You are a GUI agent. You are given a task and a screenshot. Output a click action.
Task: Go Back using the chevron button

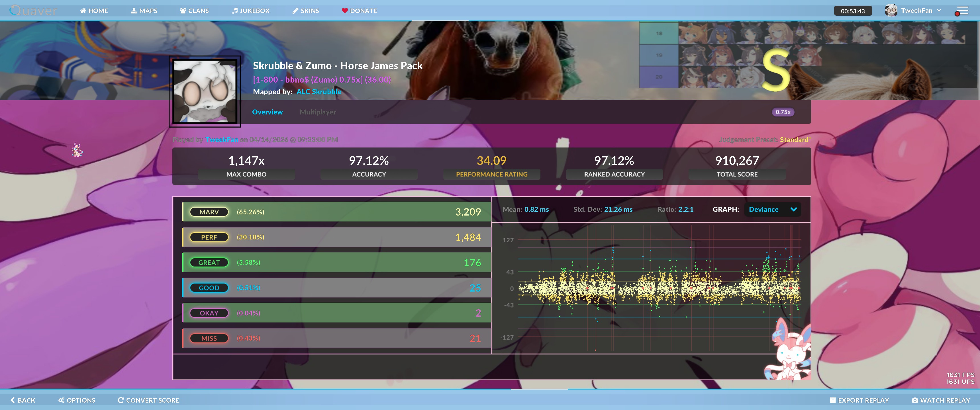coord(13,400)
